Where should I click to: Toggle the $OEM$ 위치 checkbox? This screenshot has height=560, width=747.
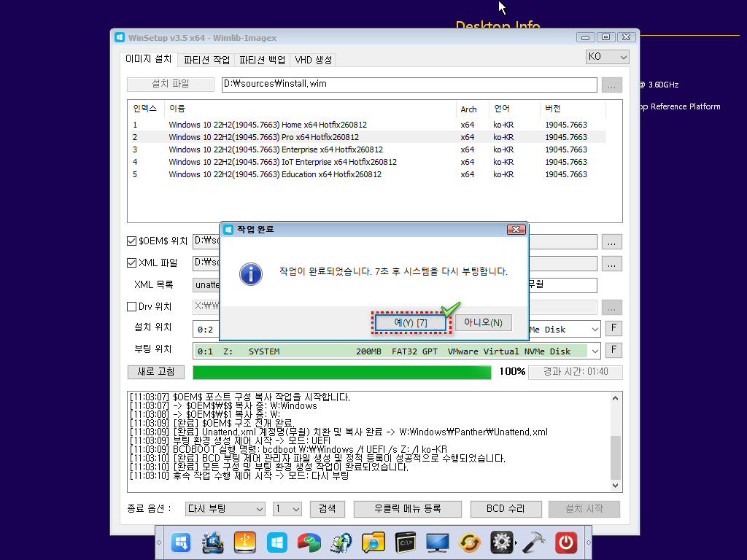point(131,241)
